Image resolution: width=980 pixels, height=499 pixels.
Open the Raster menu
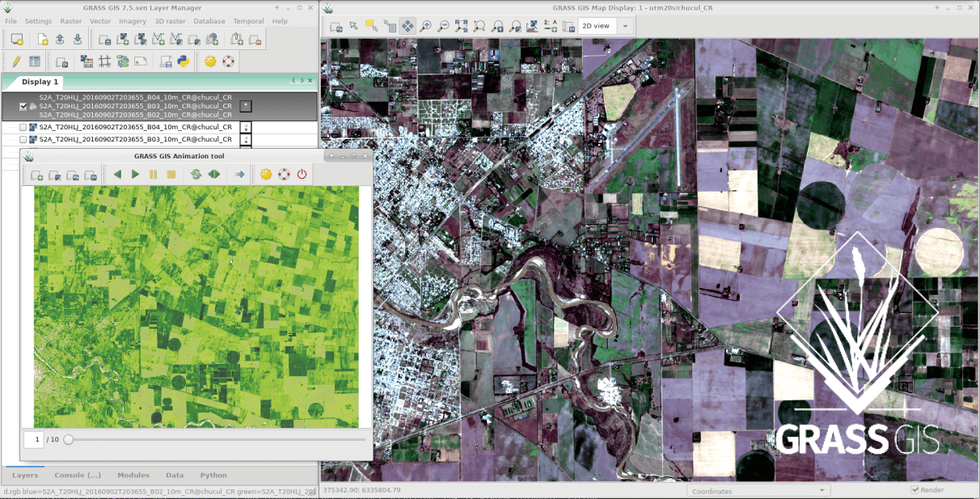[x=71, y=21]
